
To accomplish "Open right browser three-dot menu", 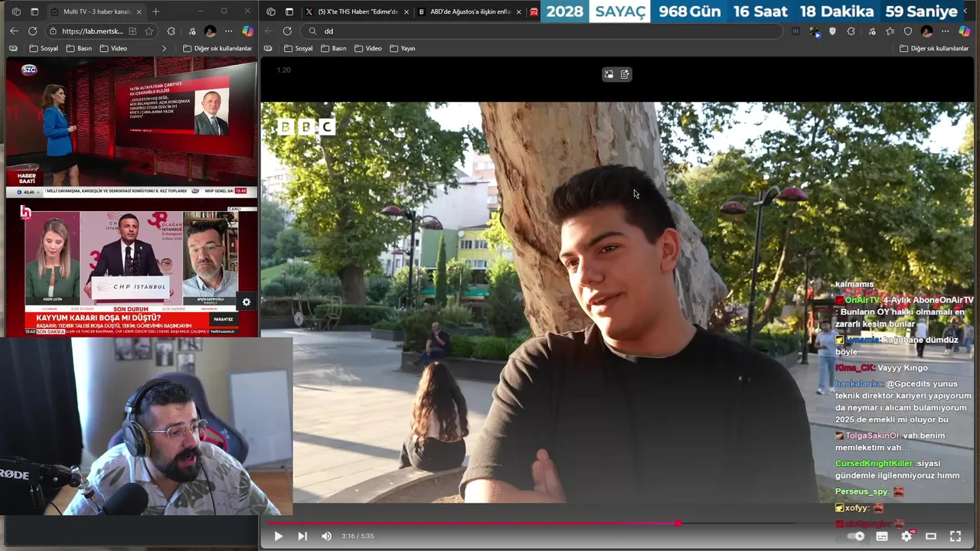I will tap(946, 31).
